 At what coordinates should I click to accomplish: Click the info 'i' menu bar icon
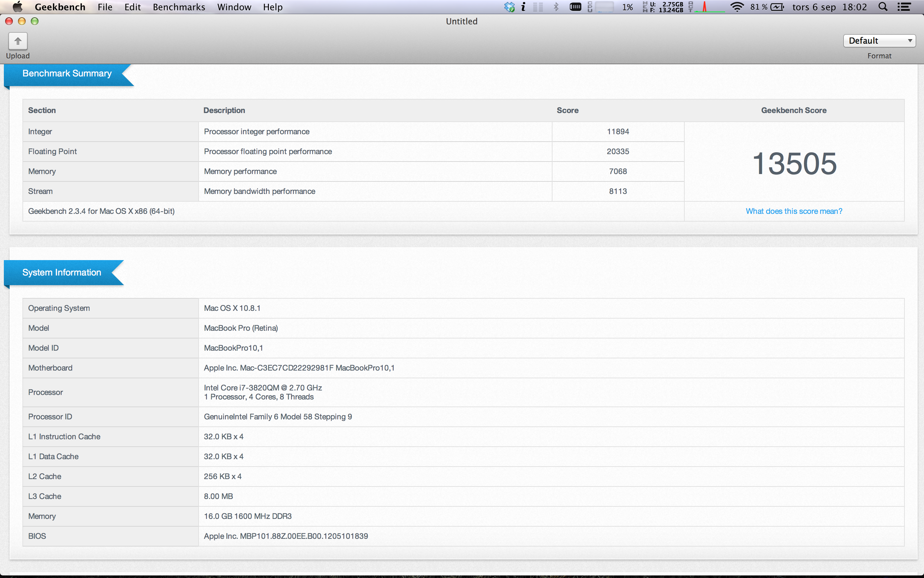524,7
